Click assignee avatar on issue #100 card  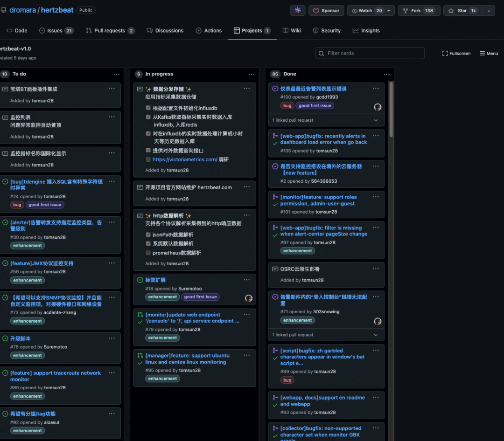click(x=378, y=107)
